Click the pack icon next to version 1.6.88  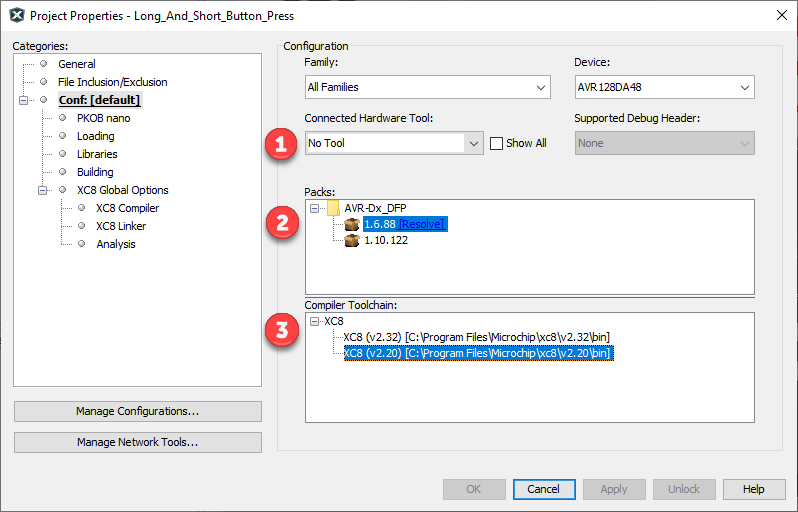[x=351, y=224]
